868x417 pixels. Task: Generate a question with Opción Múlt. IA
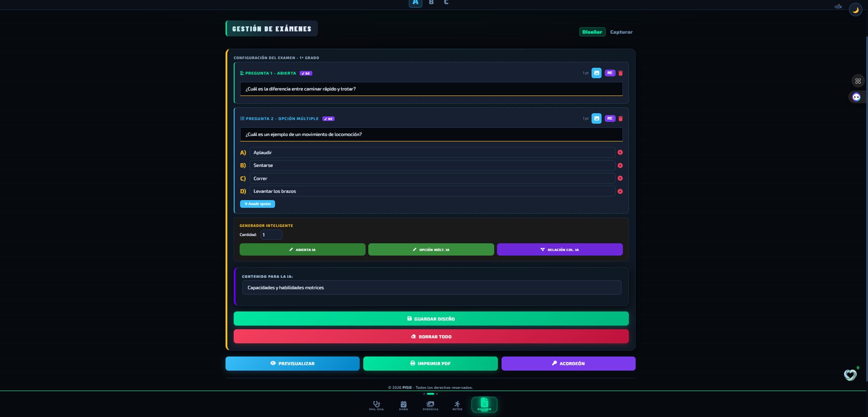coord(431,250)
